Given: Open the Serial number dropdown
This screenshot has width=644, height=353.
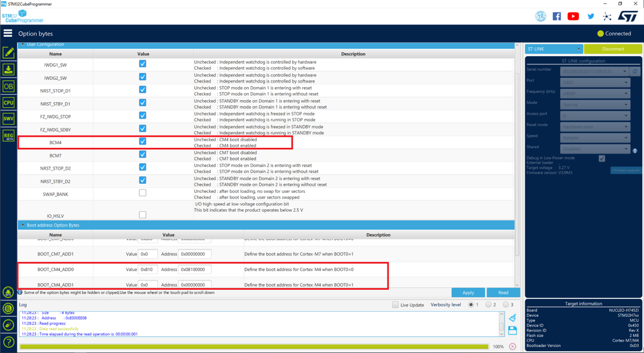Looking at the screenshot, I should pos(595,71).
